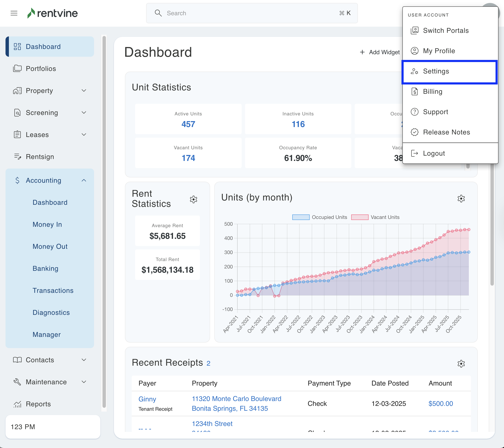The width and height of the screenshot is (504, 448).
Task: Expand the Leases sidebar section
Action: click(x=84, y=135)
